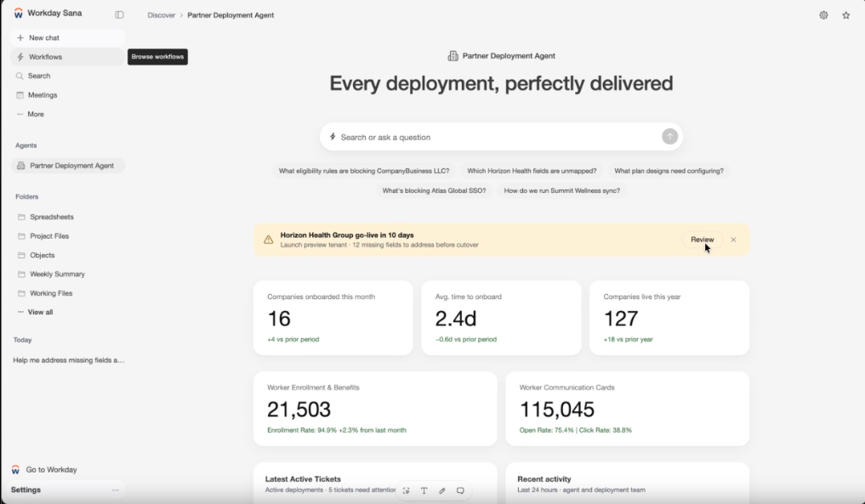Select Partner Deployment Agent in sidebar

(67, 166)
